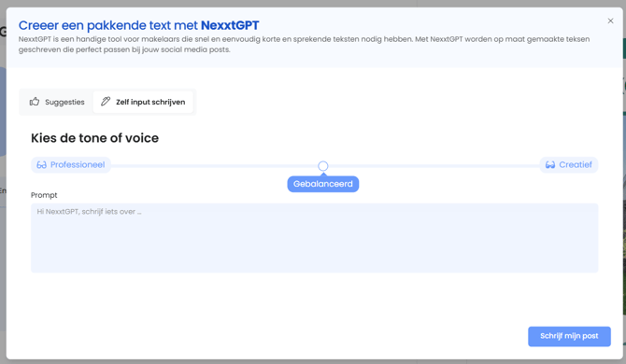Click the Schrijf mijn post button
Viewport: 626px width, 364px height.
[569, 337]
